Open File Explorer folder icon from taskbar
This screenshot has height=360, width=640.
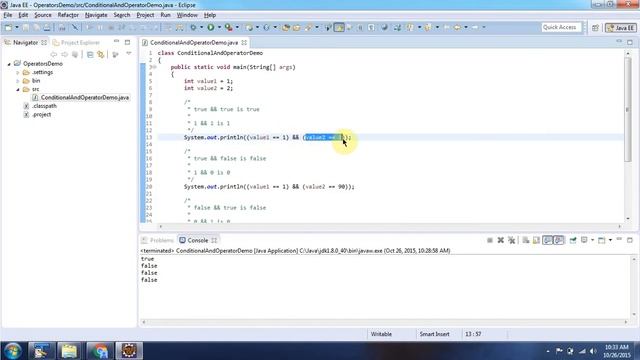[69, 351]
